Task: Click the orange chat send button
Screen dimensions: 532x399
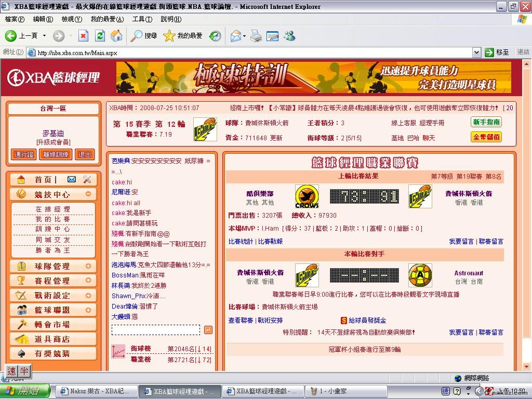Action: click(208, 330)
